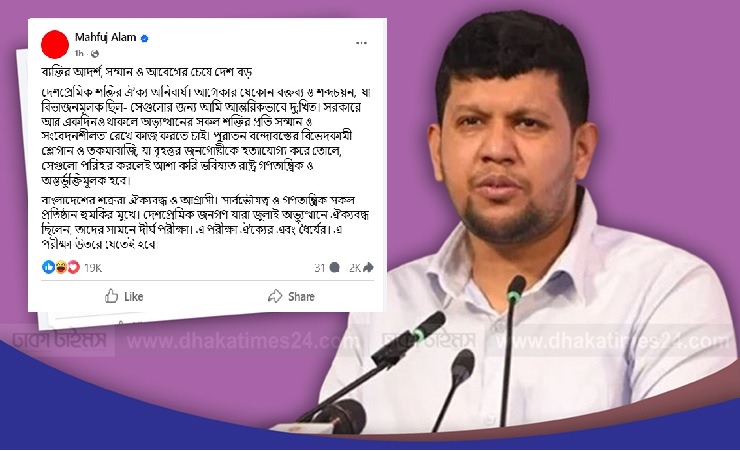The width and height of the screenshot is (740, 451).
Task: Click the globe privacy icon next to 1h
Action: (x=95, y=54)
